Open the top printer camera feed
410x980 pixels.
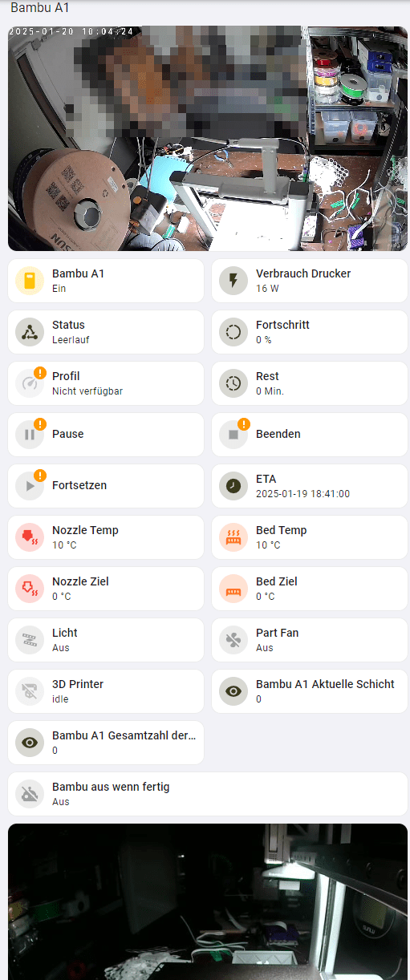click(208, 138)
